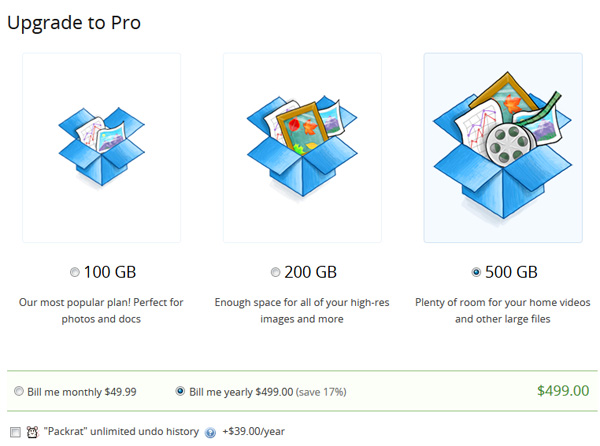Click the Upgrade to Pro heading
Screen dimensions: 600x446
pos(74,22)
